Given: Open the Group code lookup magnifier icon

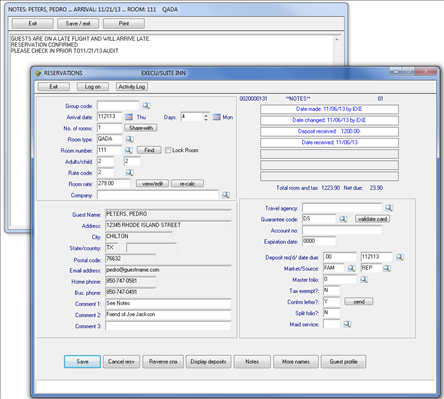Looking at the screenshot, I should (x=146, y=106).
